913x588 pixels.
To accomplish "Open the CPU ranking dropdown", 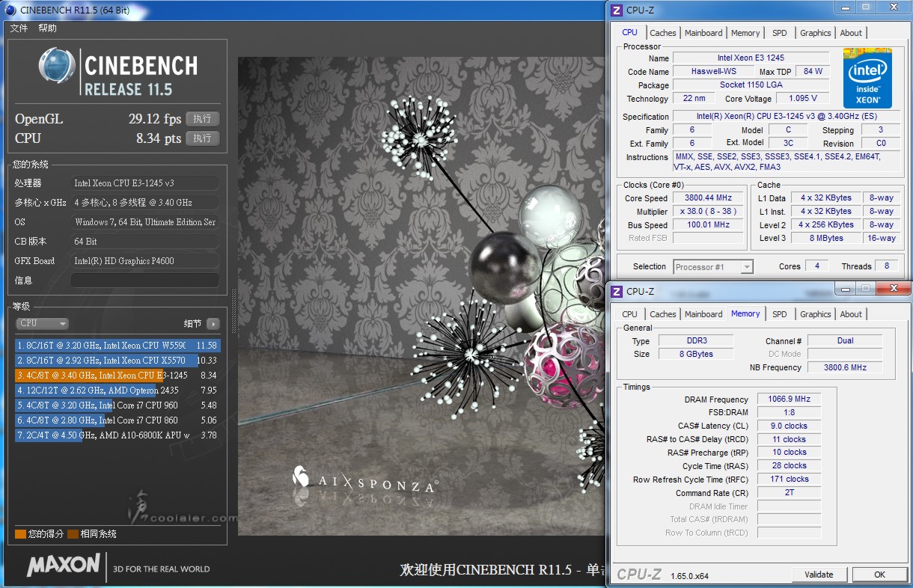I will click(43, 323).
